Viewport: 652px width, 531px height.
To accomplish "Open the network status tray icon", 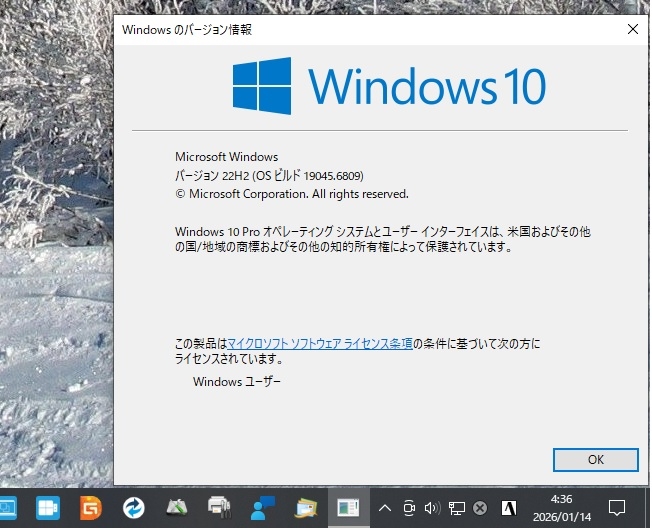I will click(x=457, y=508).
